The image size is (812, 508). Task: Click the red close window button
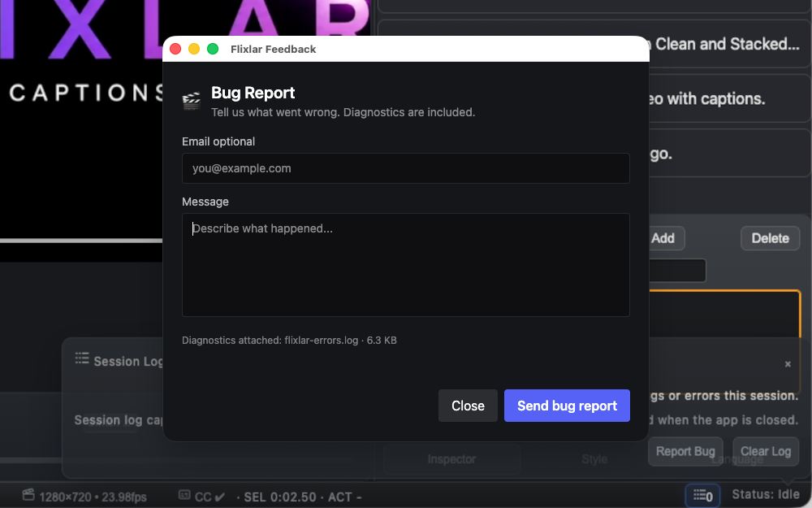click(175, 49)
